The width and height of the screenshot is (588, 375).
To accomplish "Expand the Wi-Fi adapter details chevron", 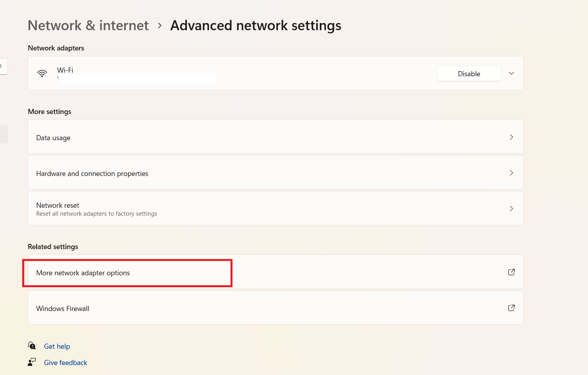I will click(x=511, y=73).
